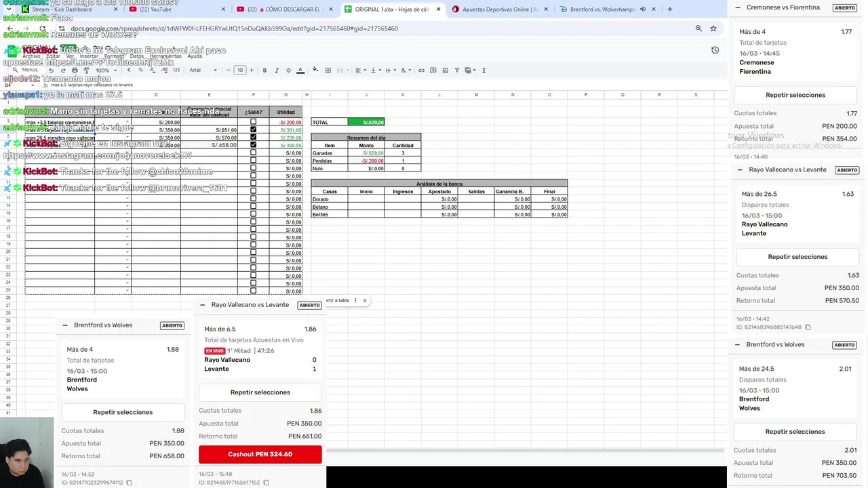Check ¿Salió? checkbox in row 7

click(x=253, y=152)
